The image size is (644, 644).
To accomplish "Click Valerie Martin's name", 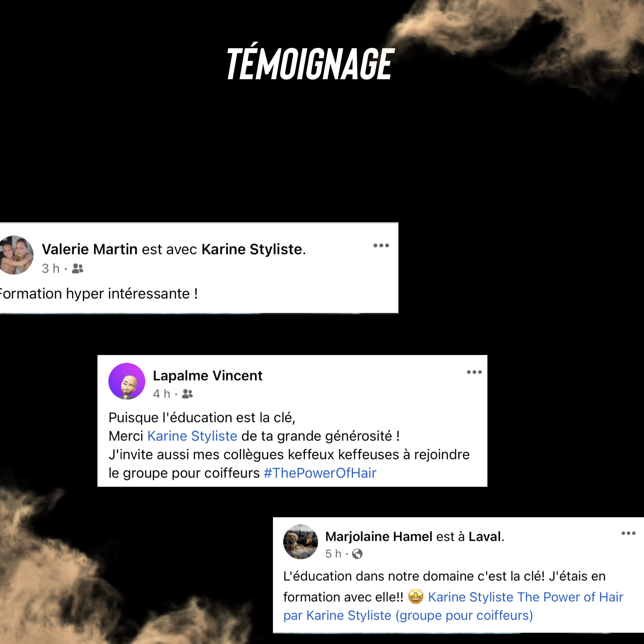I will (89, 249).
